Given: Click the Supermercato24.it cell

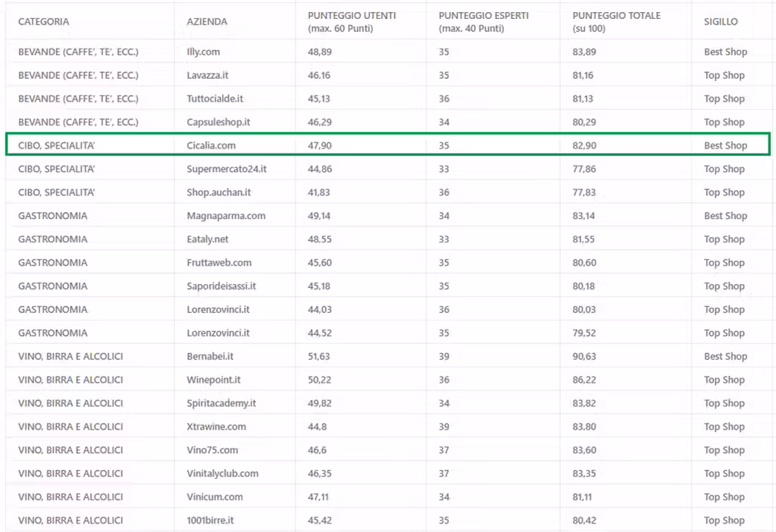Looking at the screenshot, I should (x=227, y=169).
